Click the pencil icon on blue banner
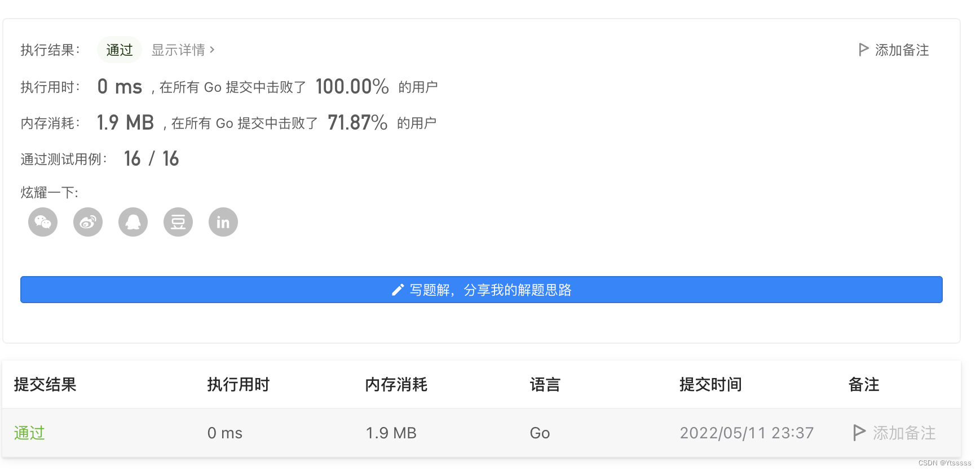The image size is (980, 471). click(398, 290)
